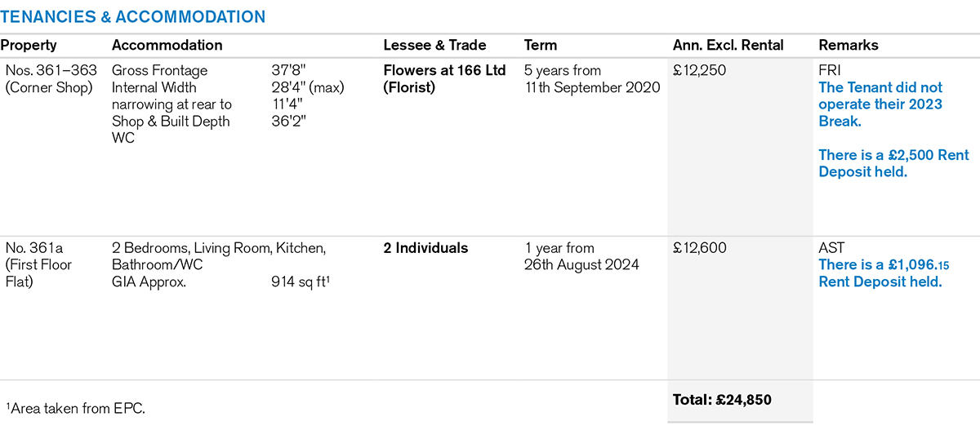The height and width of the screenshot is (430, 980).
Task: Select the Lessee & Trade column header
Action: click(x=434, y=46)
